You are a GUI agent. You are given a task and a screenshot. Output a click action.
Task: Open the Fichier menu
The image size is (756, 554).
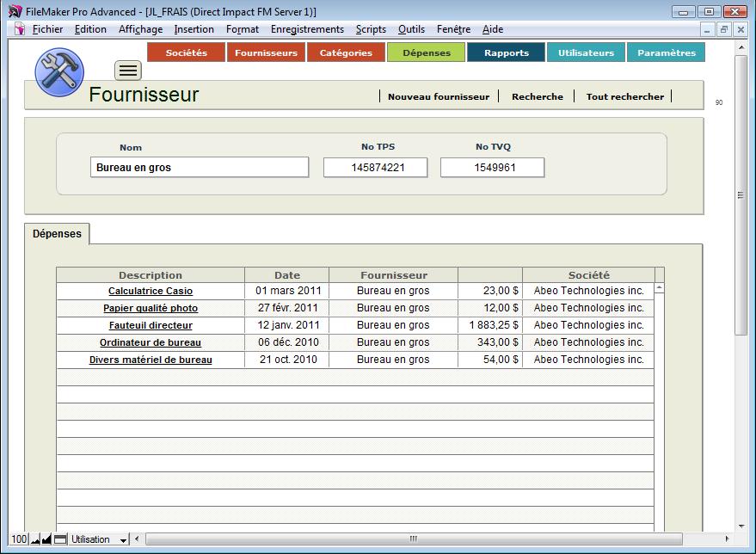click(x=47, y=29)
